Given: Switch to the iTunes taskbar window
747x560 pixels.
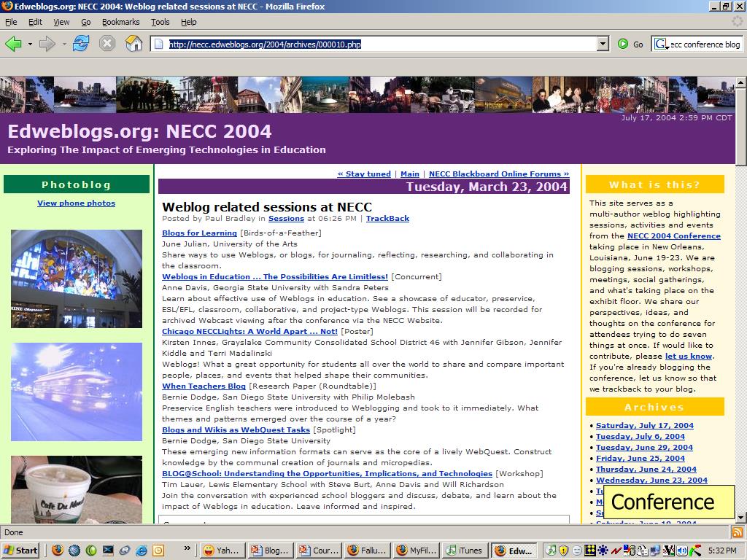Looking at the screenshot, I should coord(465,551).
